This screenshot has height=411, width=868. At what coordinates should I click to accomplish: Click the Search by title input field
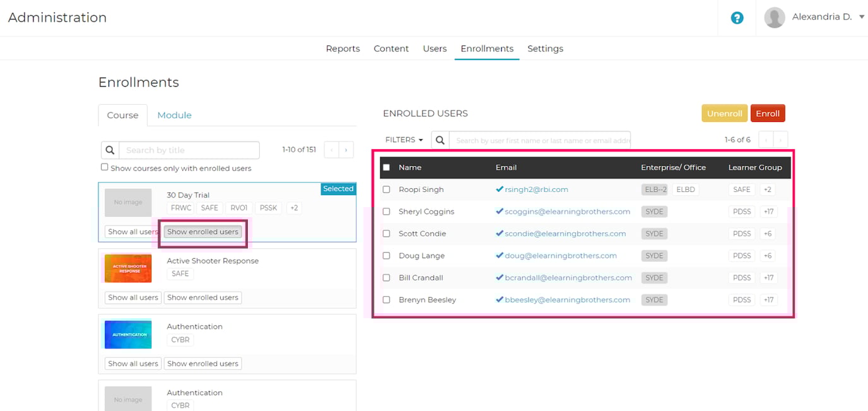tap(189, 150)
